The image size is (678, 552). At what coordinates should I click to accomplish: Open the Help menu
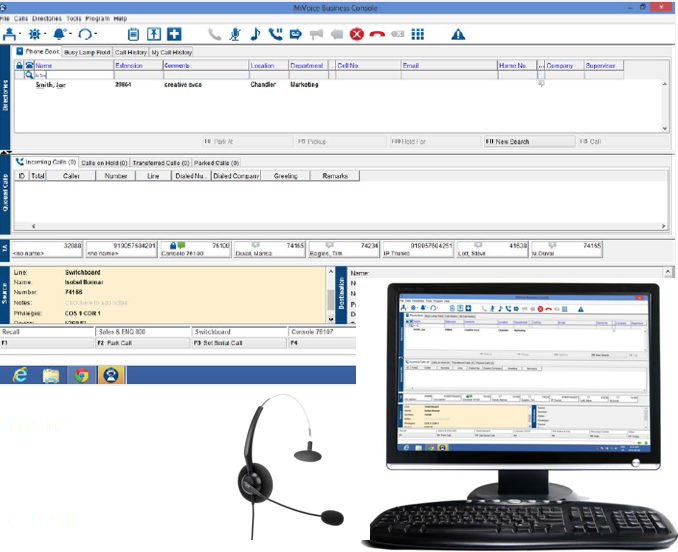coord(120,19)
